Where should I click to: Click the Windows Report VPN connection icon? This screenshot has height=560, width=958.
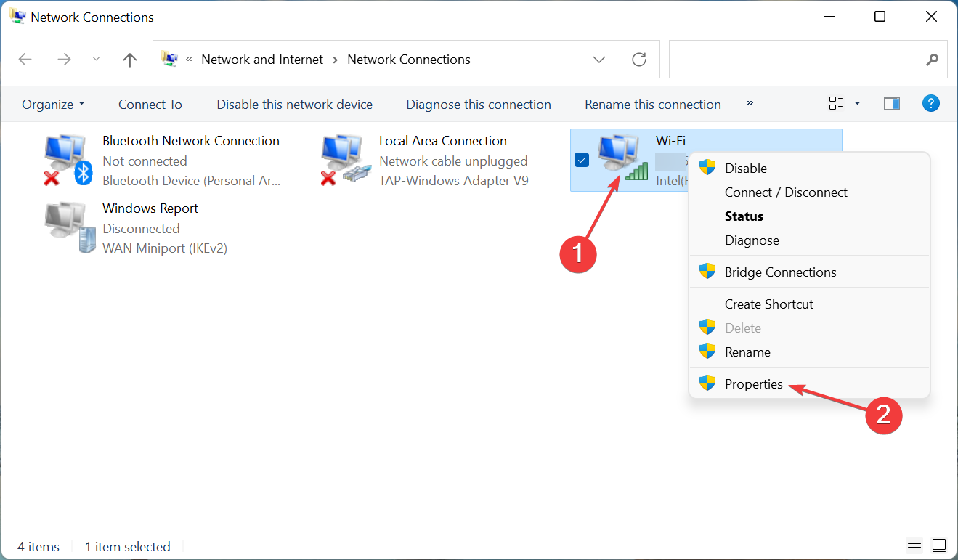tap(70, 228)
